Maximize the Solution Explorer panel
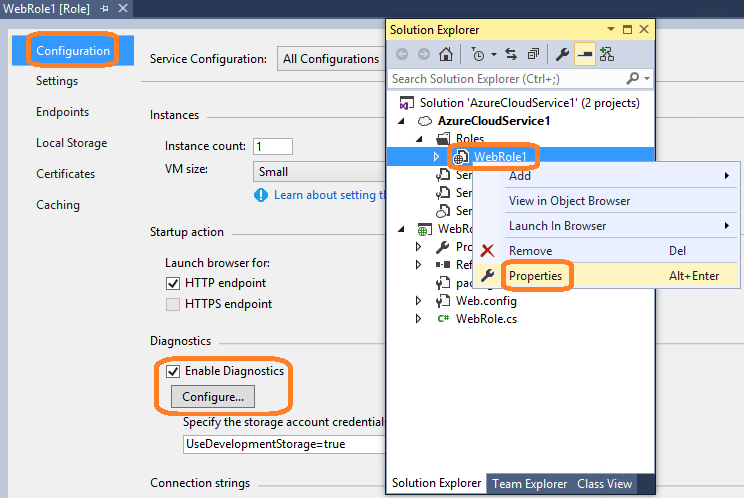 coord(627,29)
